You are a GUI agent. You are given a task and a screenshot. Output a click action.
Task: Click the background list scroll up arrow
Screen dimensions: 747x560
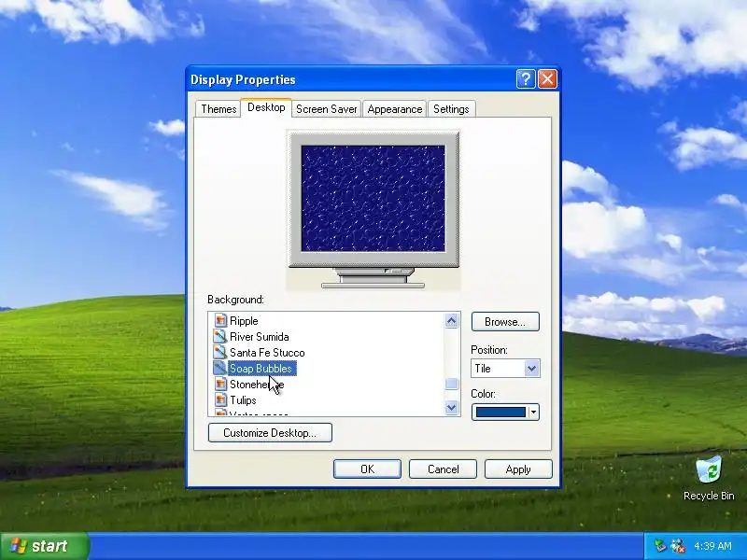(451, 320)
